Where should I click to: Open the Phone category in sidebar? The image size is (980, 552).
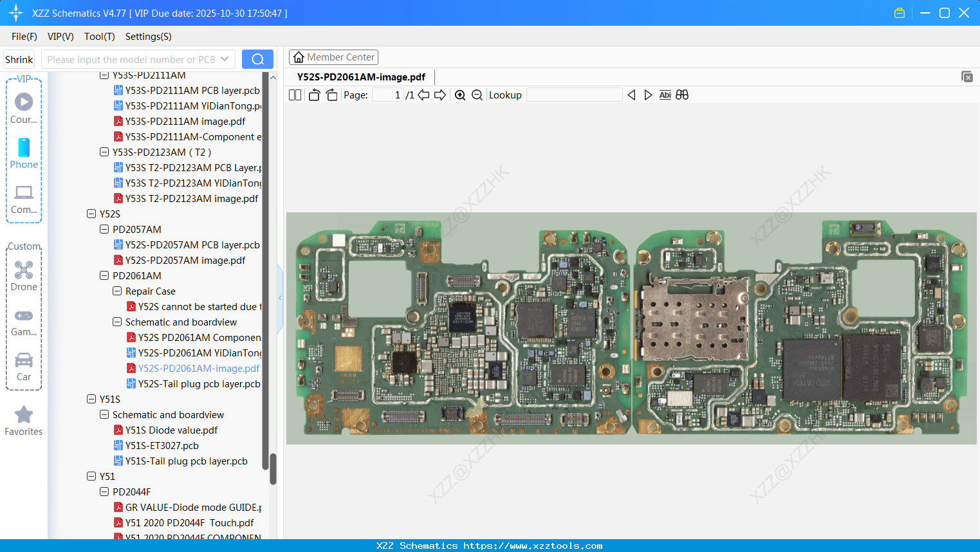click(x=24, y=154)
